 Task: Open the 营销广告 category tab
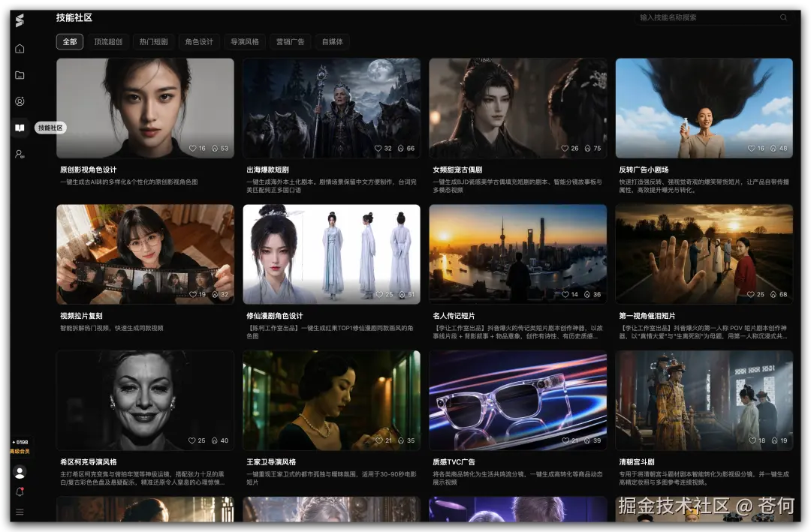(290, 42)
